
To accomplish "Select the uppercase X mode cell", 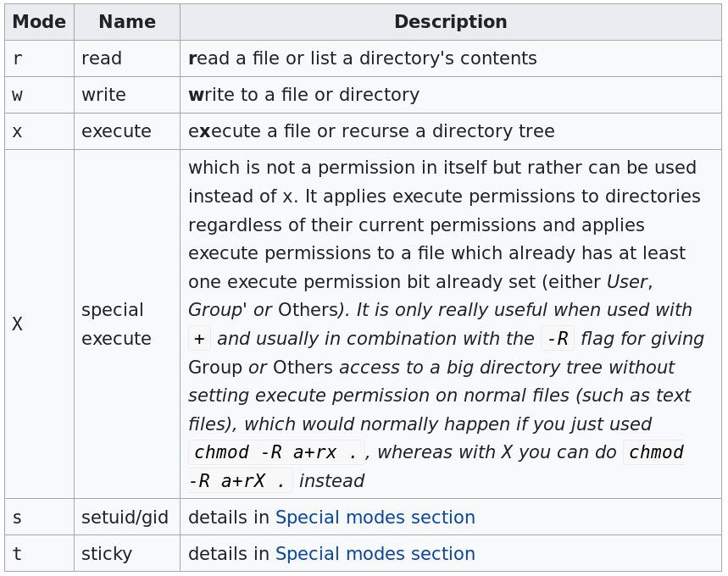I will coord(18,324).
